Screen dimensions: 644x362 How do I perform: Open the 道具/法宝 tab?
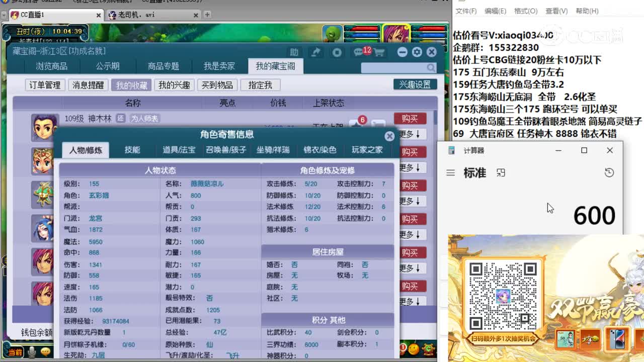(x=179, y=150)
